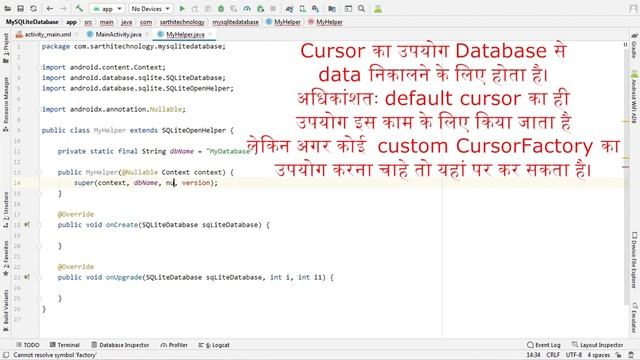
Task: Click onCreate override gutter icon
Action: pos(27,224)
